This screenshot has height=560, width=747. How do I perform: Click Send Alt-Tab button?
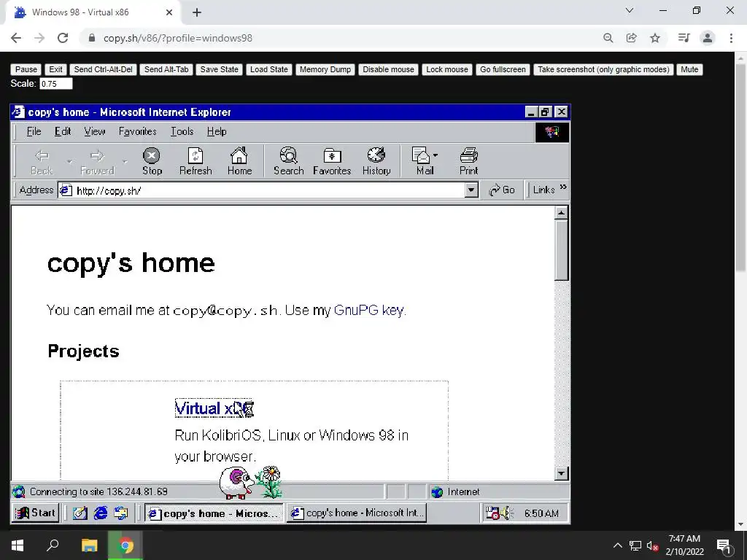(x=166, y=69)
